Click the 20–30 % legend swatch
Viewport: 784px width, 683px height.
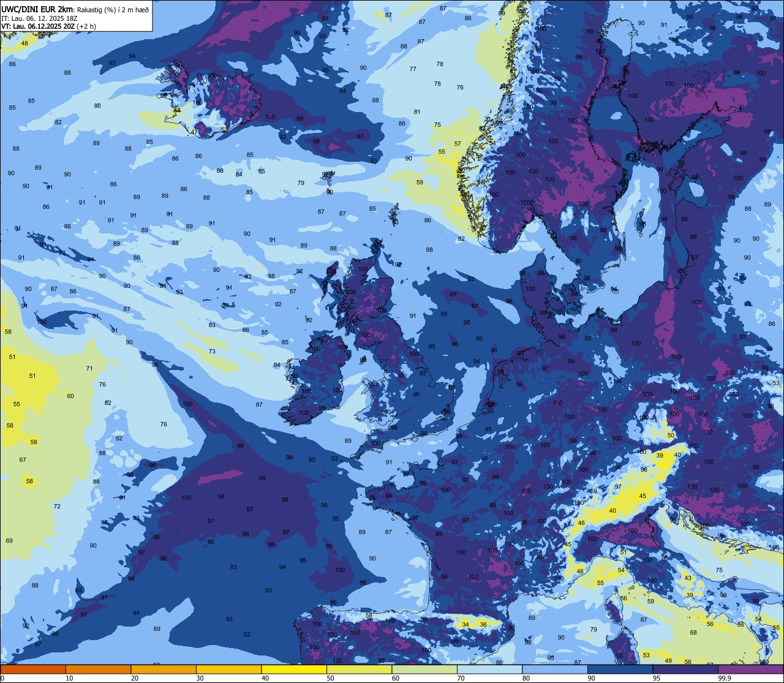tap(164, 670)
